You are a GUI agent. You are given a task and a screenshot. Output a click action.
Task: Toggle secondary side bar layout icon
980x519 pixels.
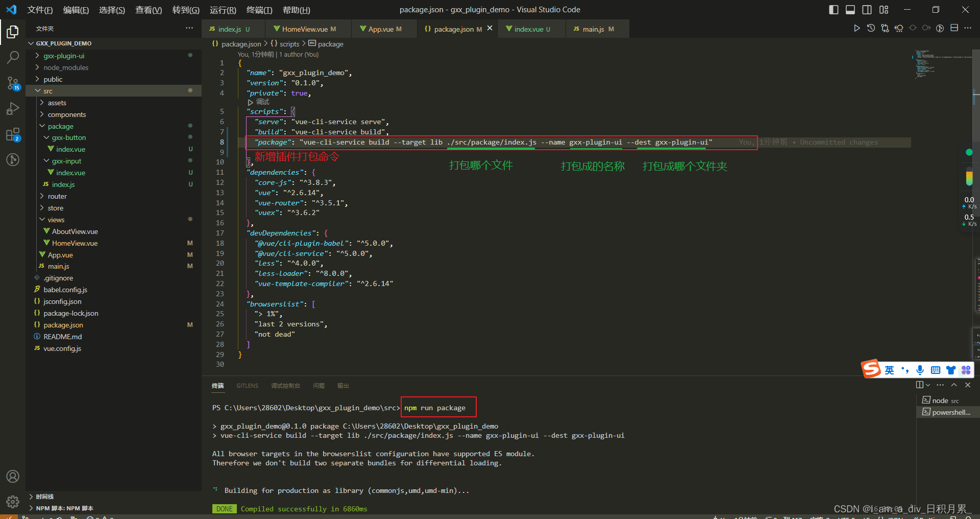pyautogui.click(x=867, y=10)
